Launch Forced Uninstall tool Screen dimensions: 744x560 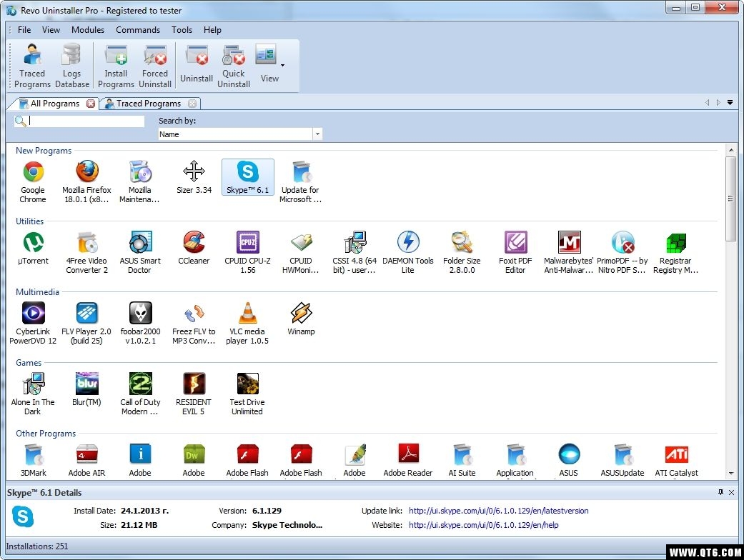155,66
